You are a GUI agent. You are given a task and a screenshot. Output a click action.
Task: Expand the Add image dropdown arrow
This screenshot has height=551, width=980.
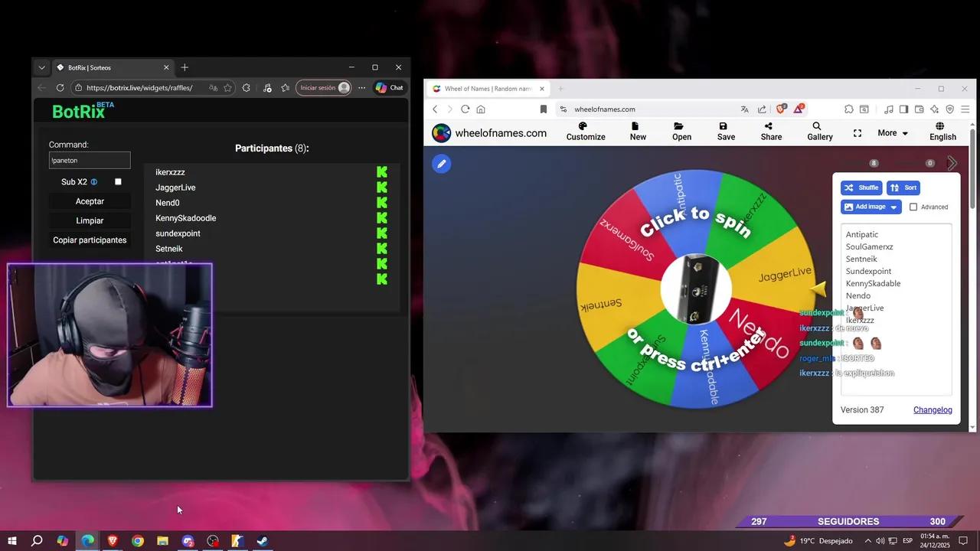893,207
